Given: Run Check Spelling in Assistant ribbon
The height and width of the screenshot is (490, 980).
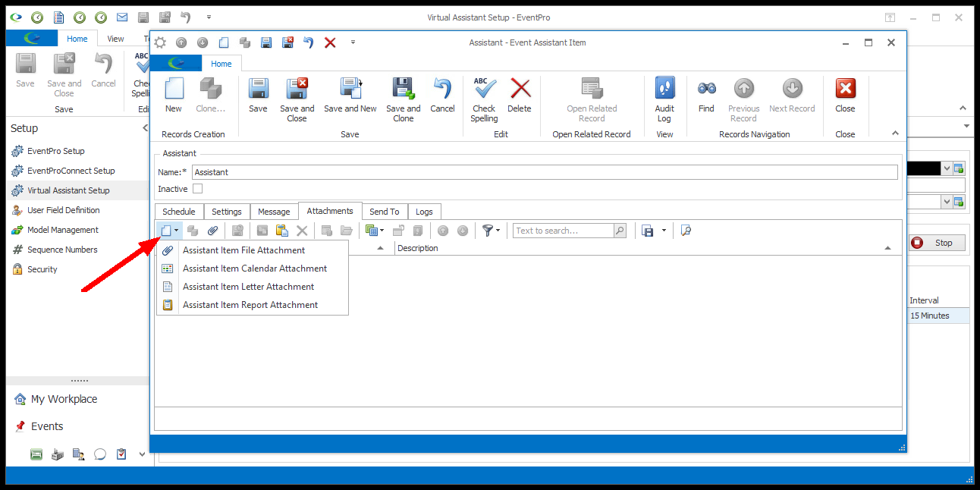Looking at the screenshot, I should (x=484, y=100).
